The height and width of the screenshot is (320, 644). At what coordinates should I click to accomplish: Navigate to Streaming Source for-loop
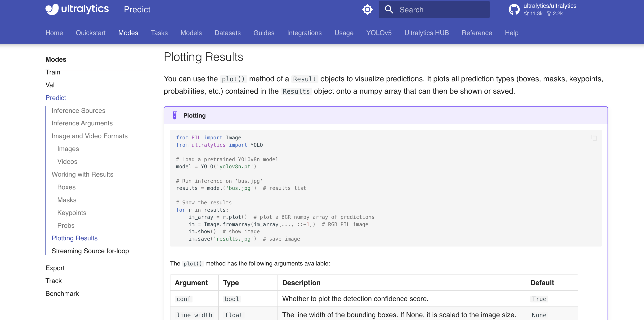click(90, 251)
